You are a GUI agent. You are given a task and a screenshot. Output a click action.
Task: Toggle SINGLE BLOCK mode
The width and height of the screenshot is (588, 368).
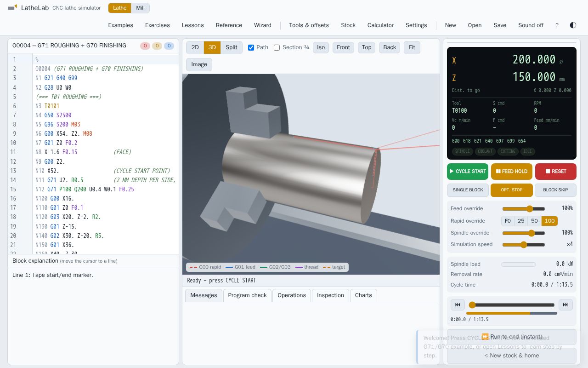coord(468,190)
